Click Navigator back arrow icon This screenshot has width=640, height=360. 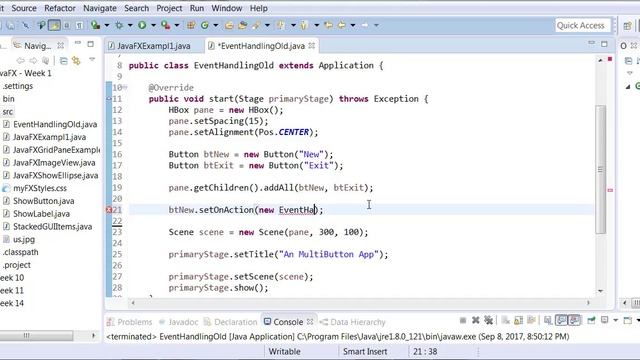click(20, 61)
